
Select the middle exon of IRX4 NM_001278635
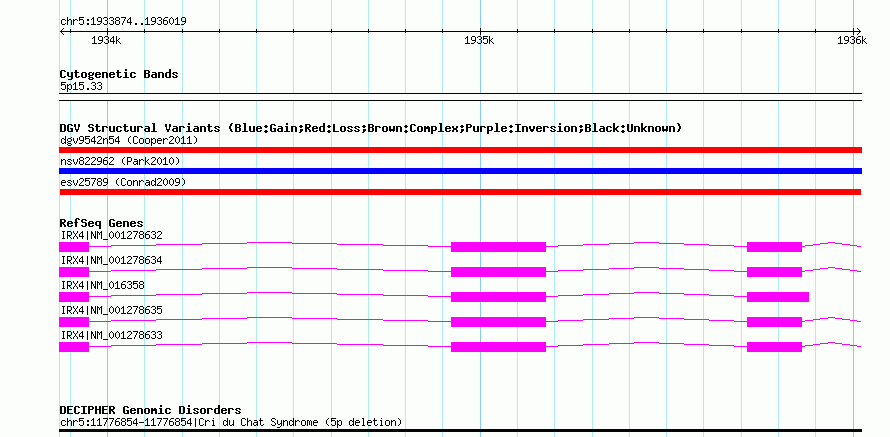(x=498, y=322)
